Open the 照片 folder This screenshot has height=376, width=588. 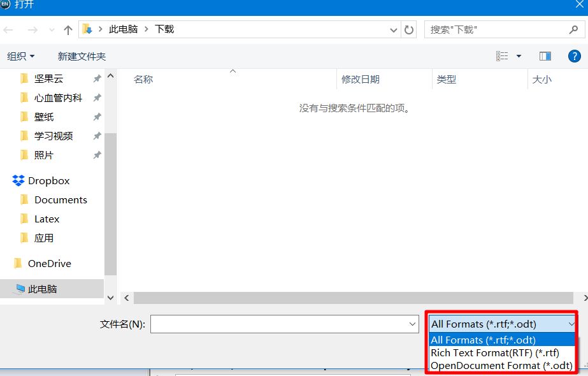point(43,155)
